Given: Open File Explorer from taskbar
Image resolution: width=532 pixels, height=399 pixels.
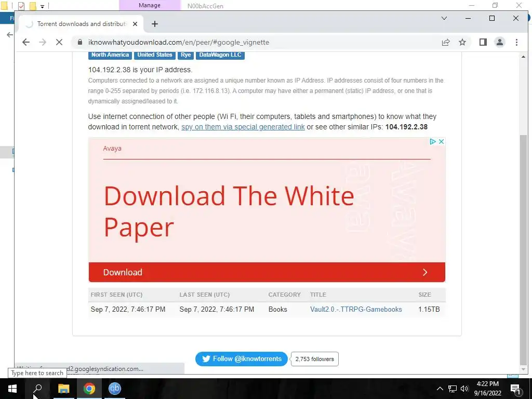Looking at the screenshot, I should pos(63,389).
